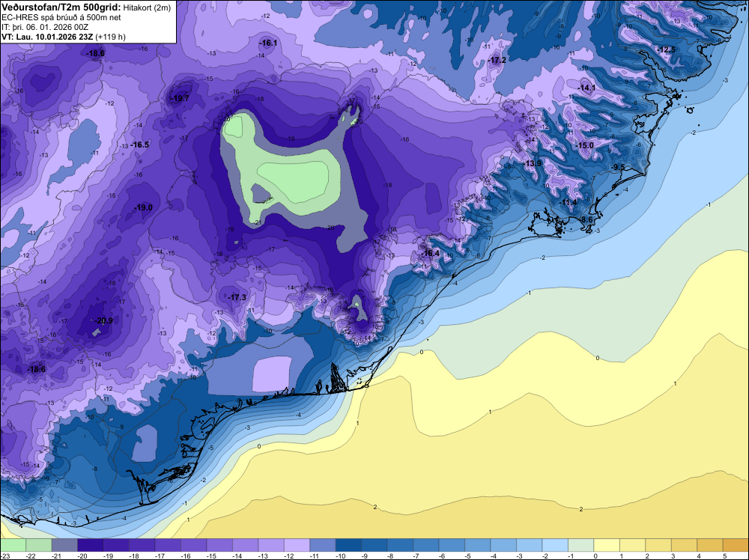Click the bold spot value -17.3
Image resolution: width=749 pixels, height=560 pixels.
[237, 297]
